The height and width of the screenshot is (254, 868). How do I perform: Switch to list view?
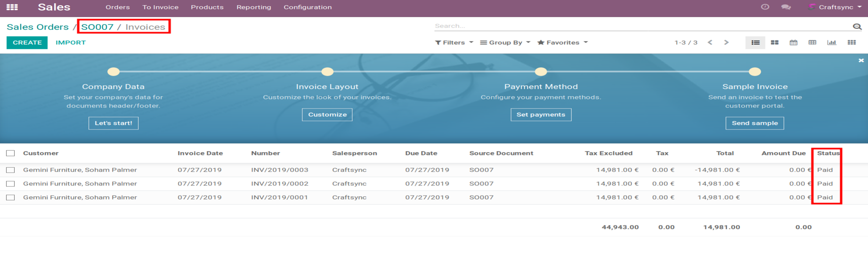click(x=755, y=42)
